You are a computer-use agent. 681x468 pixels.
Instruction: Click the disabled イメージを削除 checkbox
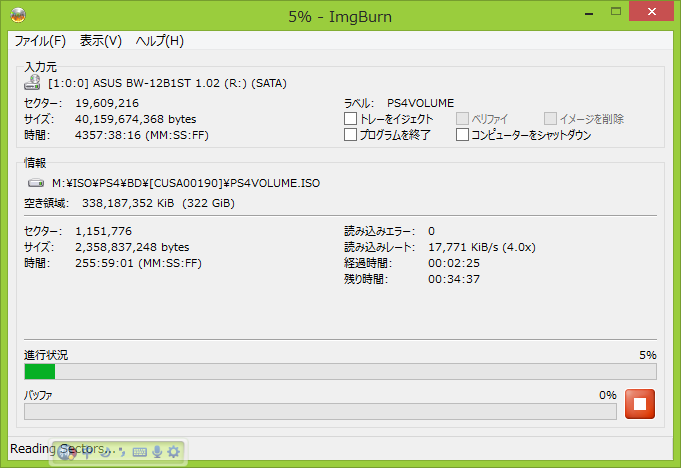pyautogui.click(x=550, y=119)
